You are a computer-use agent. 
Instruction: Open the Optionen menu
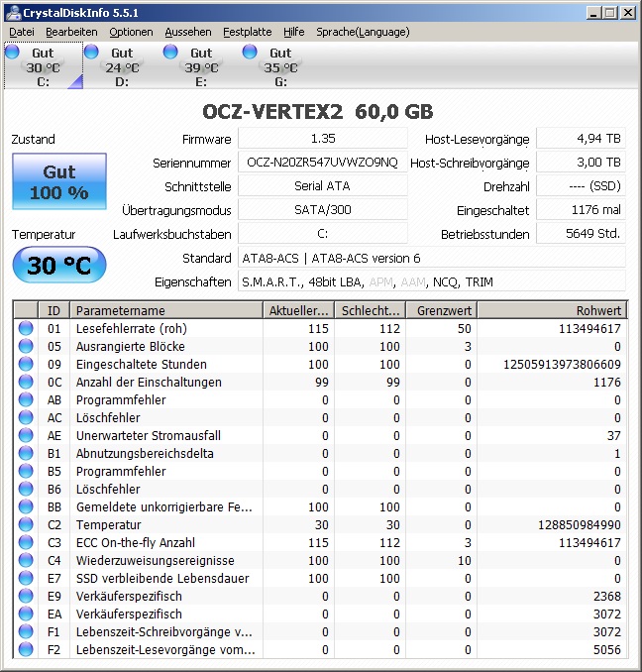131,32
